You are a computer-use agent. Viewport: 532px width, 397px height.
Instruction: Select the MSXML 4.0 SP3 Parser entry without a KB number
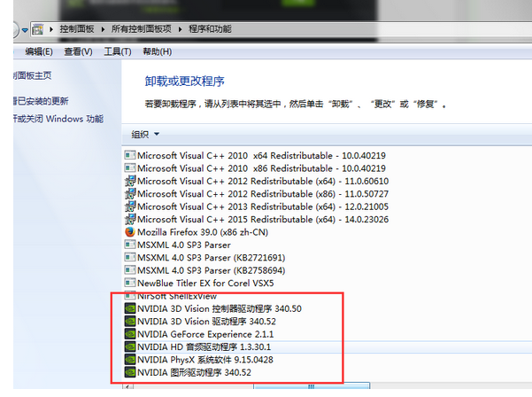point(184,245)
